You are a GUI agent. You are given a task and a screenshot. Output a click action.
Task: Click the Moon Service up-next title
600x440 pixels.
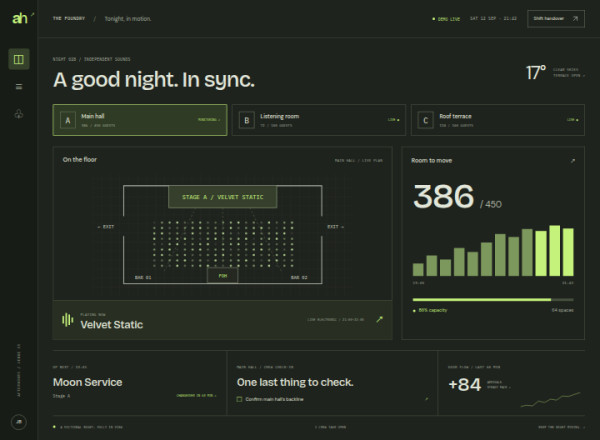[88, 382]
